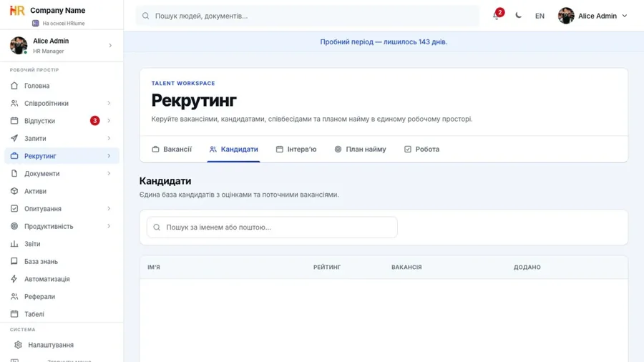
Task: Expand the Співробітники submenu chevron
Action: coord(109,103)
